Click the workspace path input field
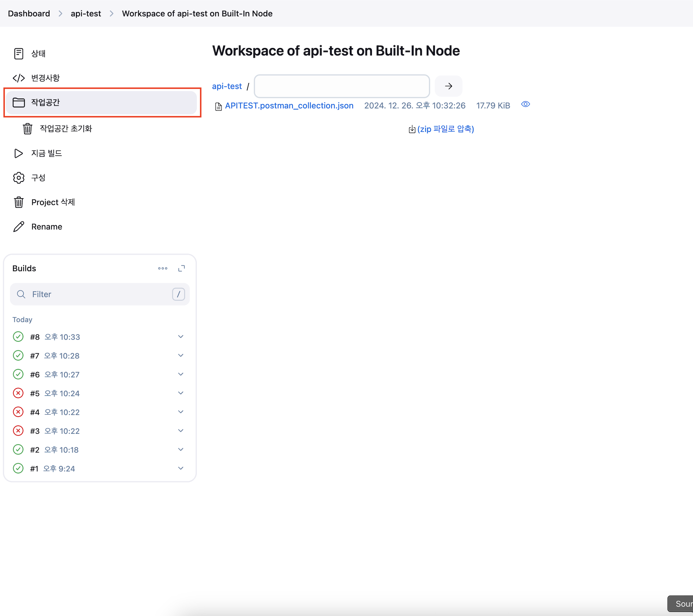This screenshot has width=693, height=616. coord(342,86)
